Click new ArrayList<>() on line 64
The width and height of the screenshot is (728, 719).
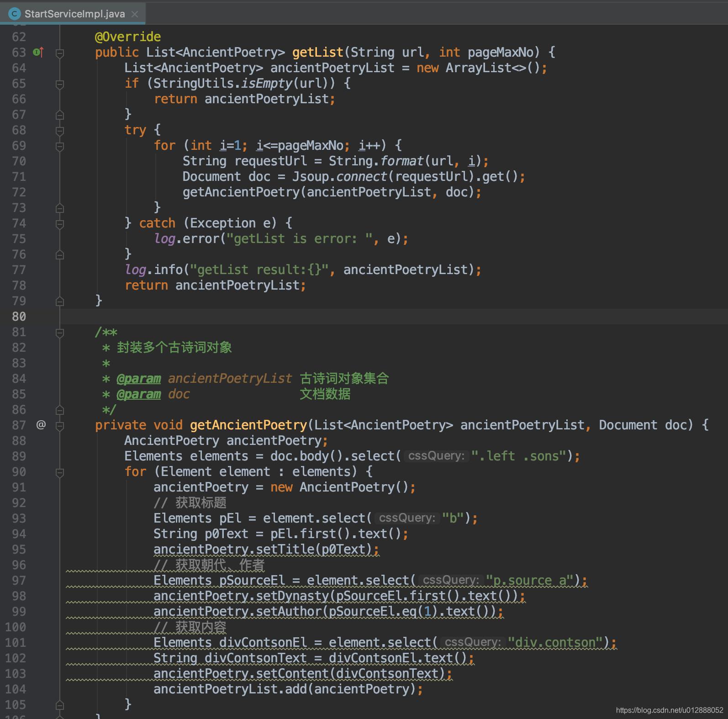click(479, 68)
